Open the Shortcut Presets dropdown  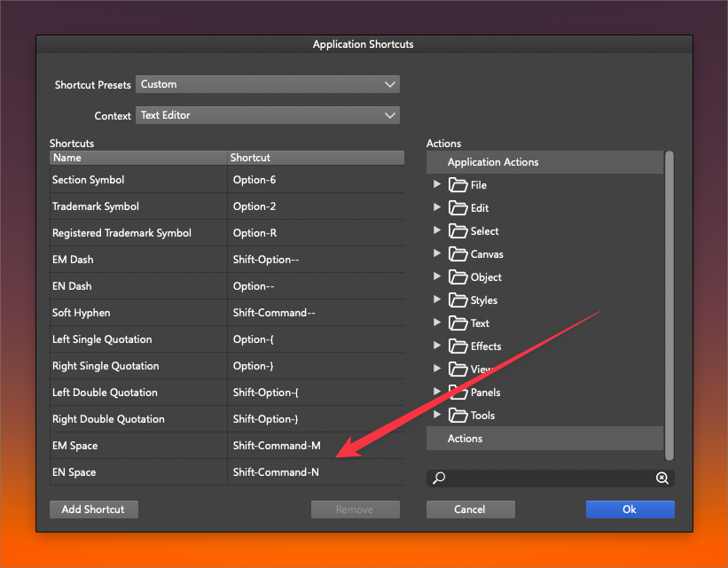tap(267, 84)
